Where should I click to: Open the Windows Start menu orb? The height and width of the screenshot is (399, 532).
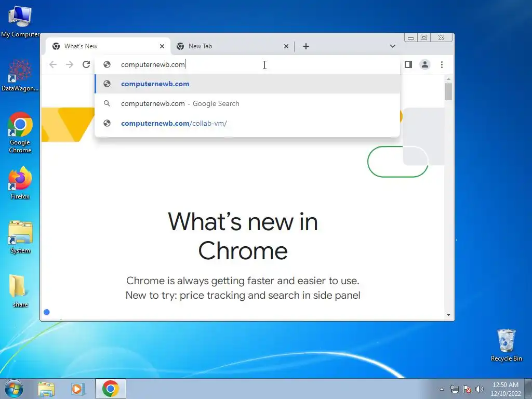click(14, 389)
